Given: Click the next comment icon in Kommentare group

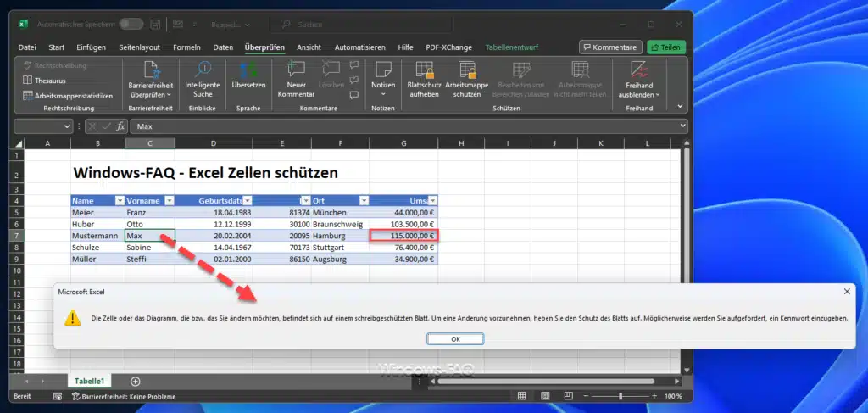Looking at the screenshot, I should (353, 81).
